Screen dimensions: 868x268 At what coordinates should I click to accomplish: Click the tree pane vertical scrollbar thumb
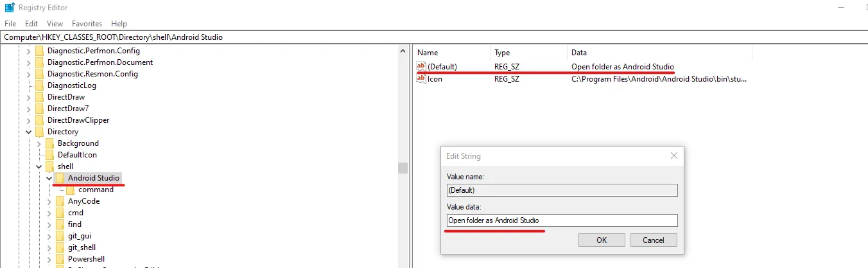click(x=403, y=168)
